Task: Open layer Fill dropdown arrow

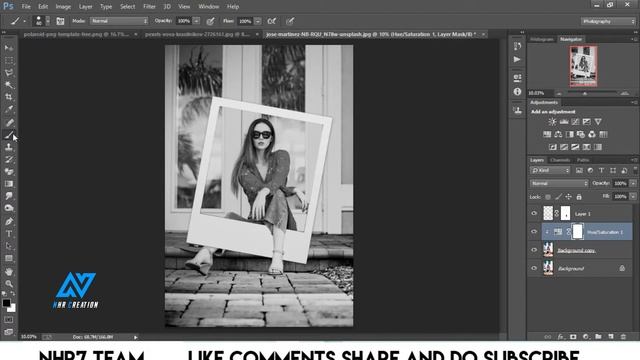Action: click(x=633, y=196)
